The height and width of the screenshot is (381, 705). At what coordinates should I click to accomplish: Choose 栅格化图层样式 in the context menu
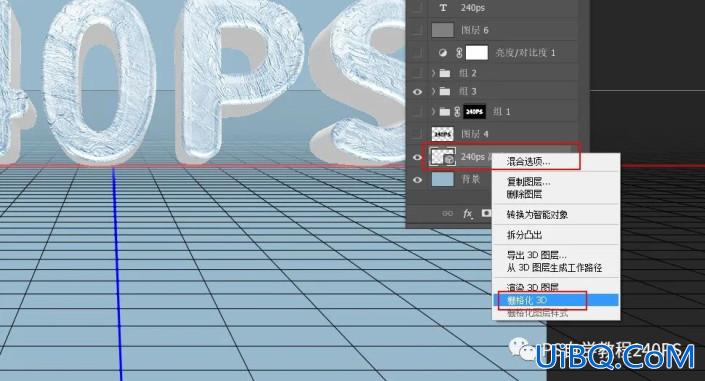click(x=537, y=313)
